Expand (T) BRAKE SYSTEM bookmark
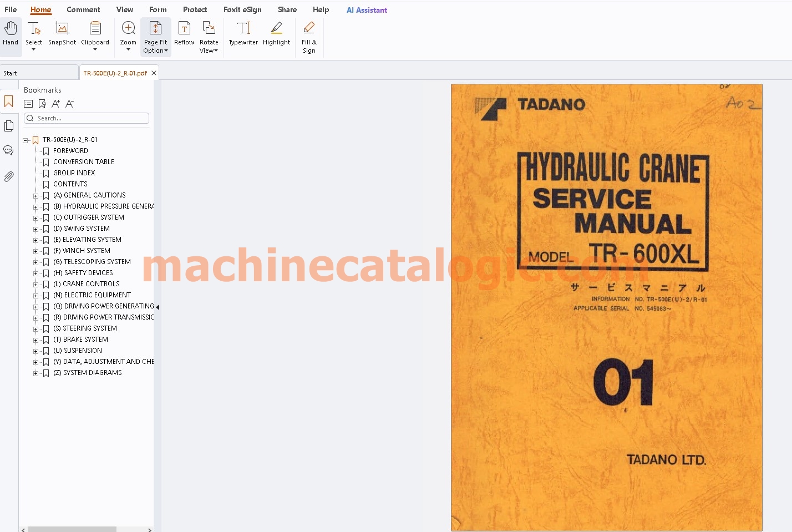 (x=36, y=340)
